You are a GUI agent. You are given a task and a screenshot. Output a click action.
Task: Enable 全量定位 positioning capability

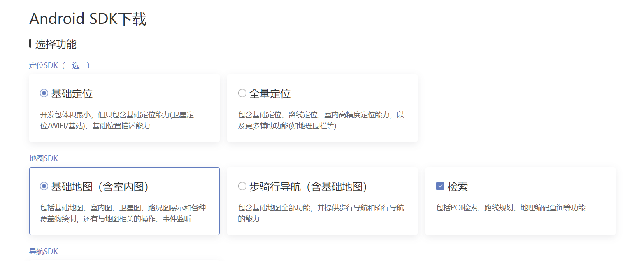point(242,93)
